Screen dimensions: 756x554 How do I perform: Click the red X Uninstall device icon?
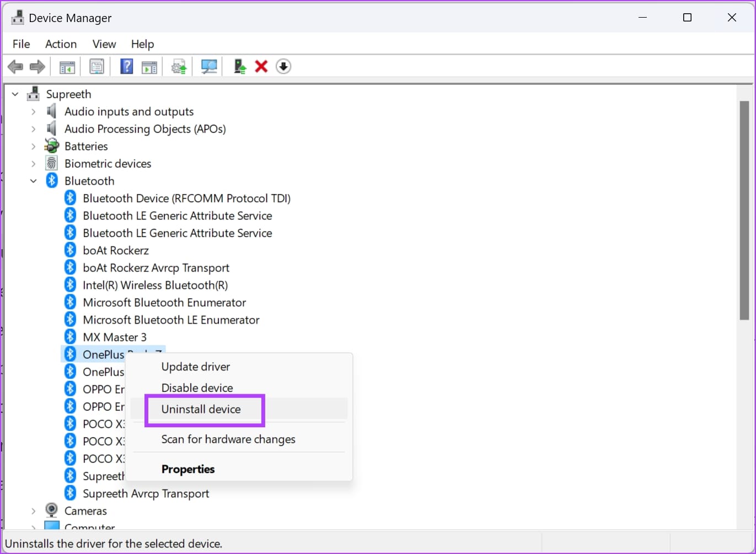[x=261, y=67]
